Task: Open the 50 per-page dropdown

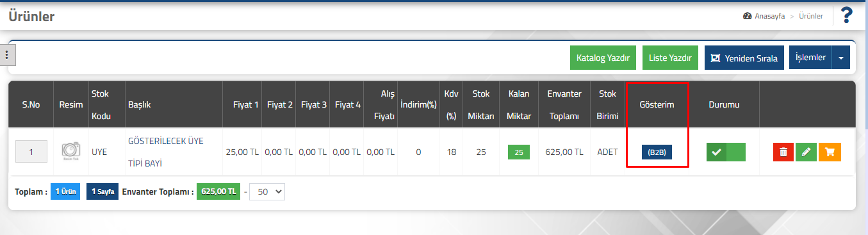Action: tap(266, 191)
